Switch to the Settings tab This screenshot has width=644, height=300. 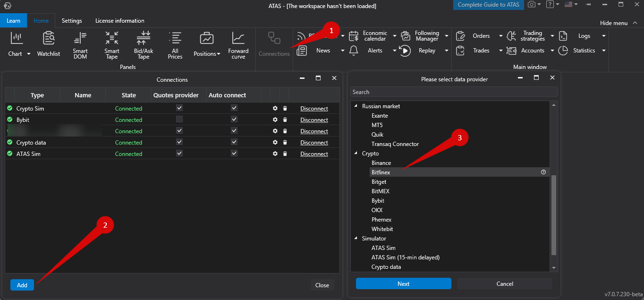[x=72, y=21]
